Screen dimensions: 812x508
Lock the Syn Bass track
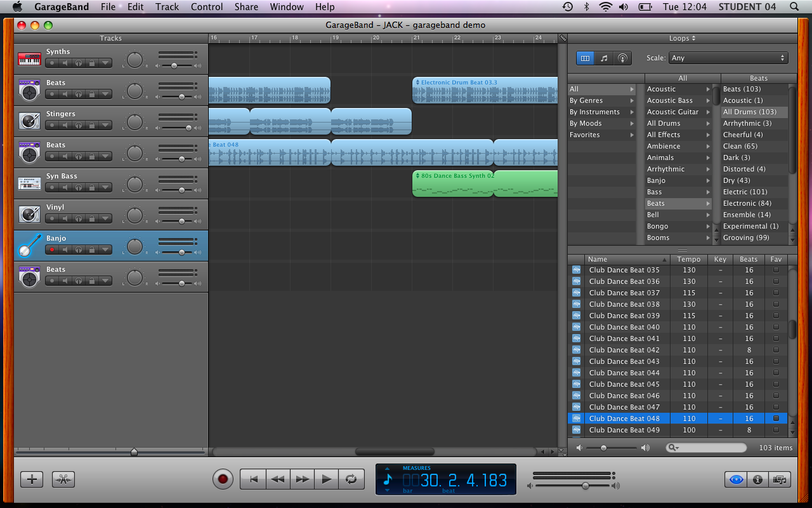tap(91, 187)
